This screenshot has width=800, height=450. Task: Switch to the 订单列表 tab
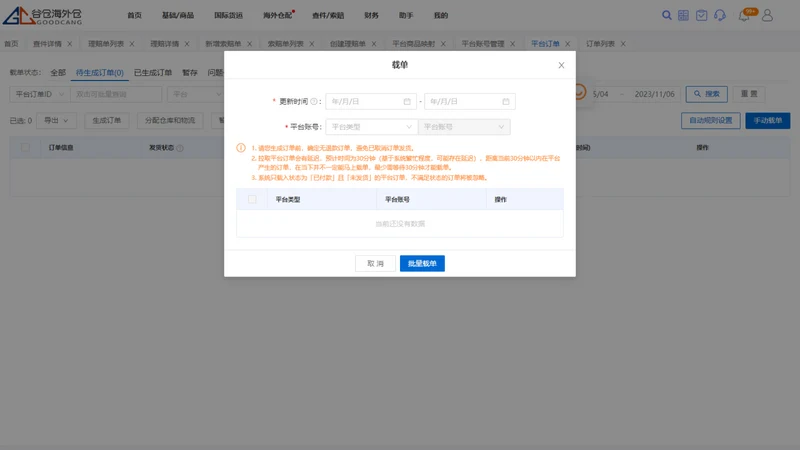[600, 44]
